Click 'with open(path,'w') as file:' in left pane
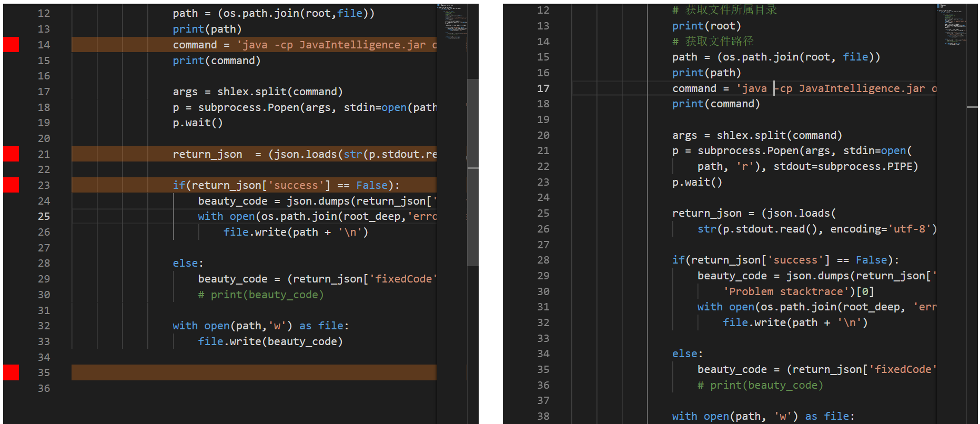 point(261,326)
